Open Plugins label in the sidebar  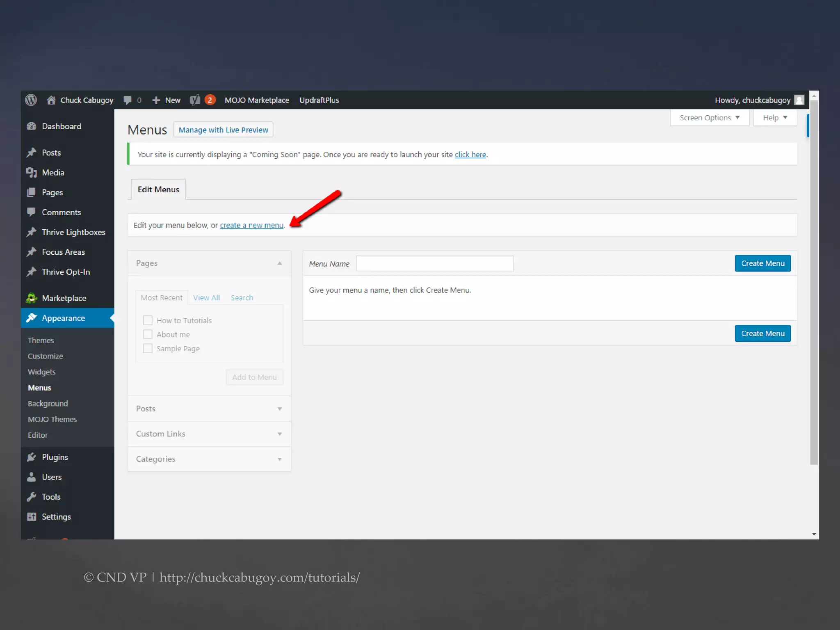55,457
